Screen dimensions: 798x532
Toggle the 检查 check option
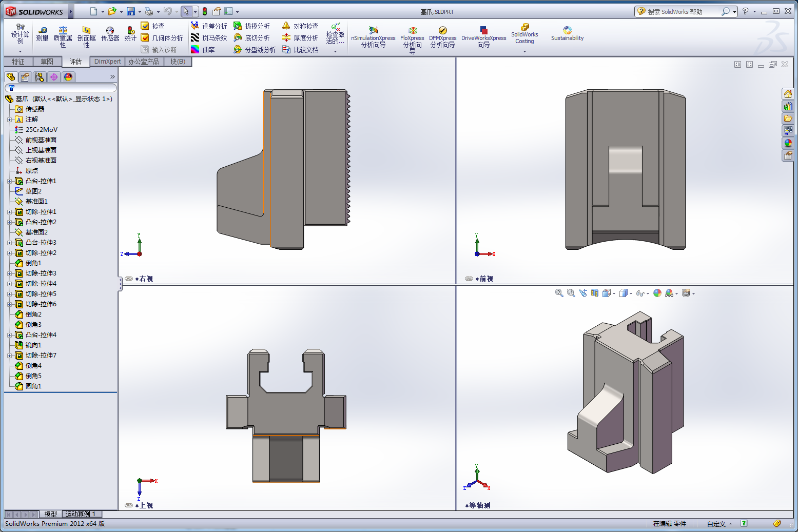(153, 26)
